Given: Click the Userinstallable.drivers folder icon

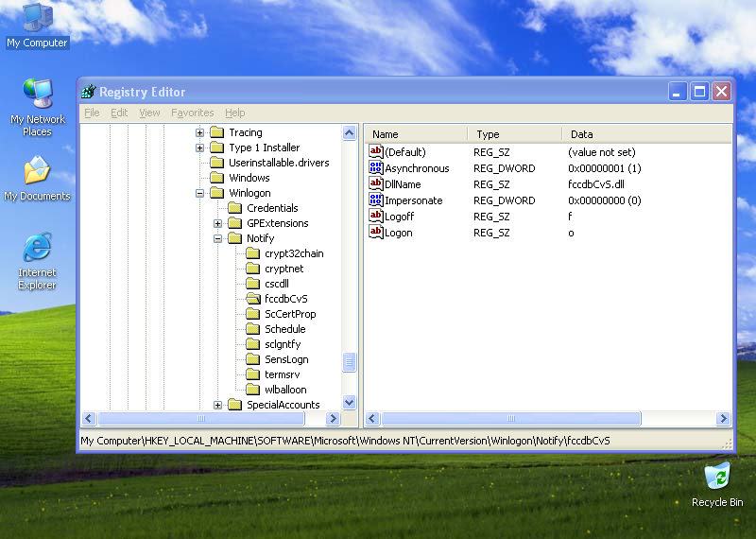Looking at the screenshot, I should tap(217, 163).
